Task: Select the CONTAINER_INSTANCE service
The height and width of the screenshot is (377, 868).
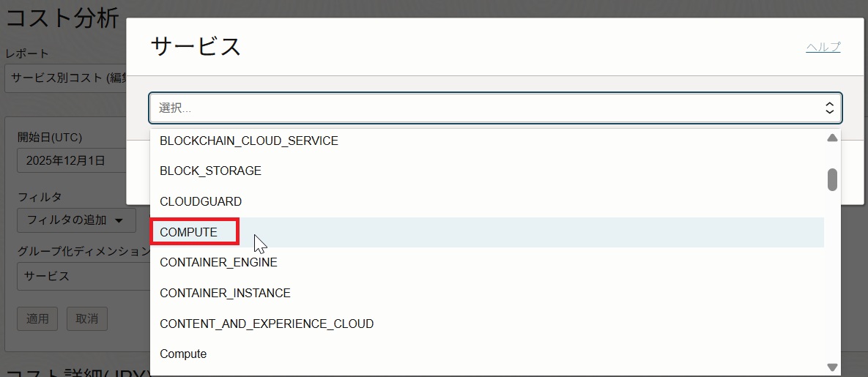Action: click(x=225, y=293)
